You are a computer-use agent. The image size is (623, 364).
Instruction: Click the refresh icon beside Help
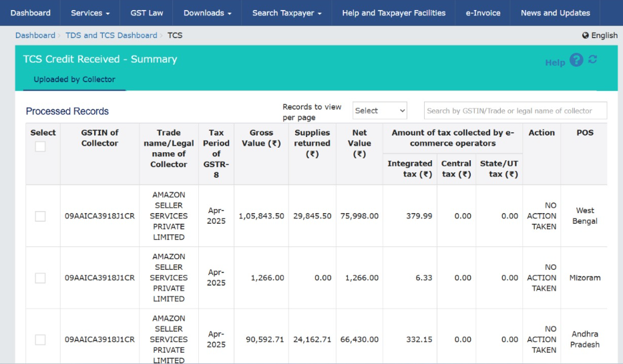click(592, 60)
